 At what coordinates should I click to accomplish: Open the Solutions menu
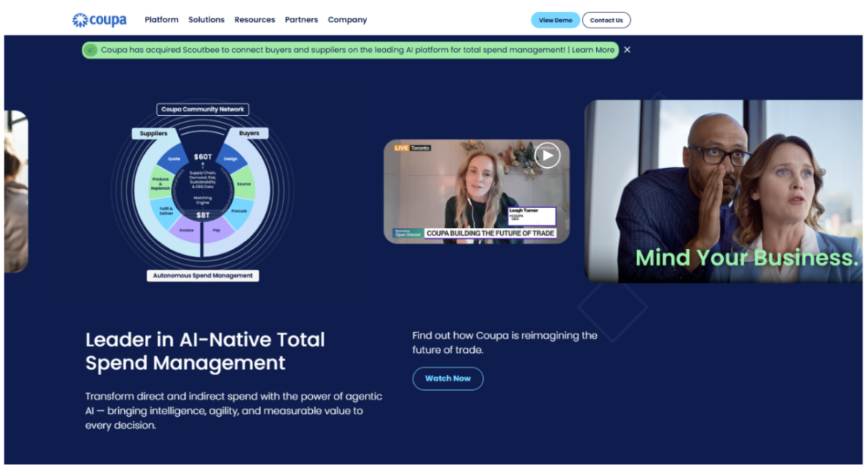point(206,20)
